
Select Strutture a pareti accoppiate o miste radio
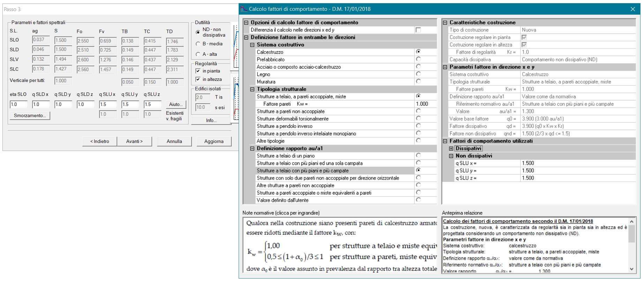click(x=418, y=192)
